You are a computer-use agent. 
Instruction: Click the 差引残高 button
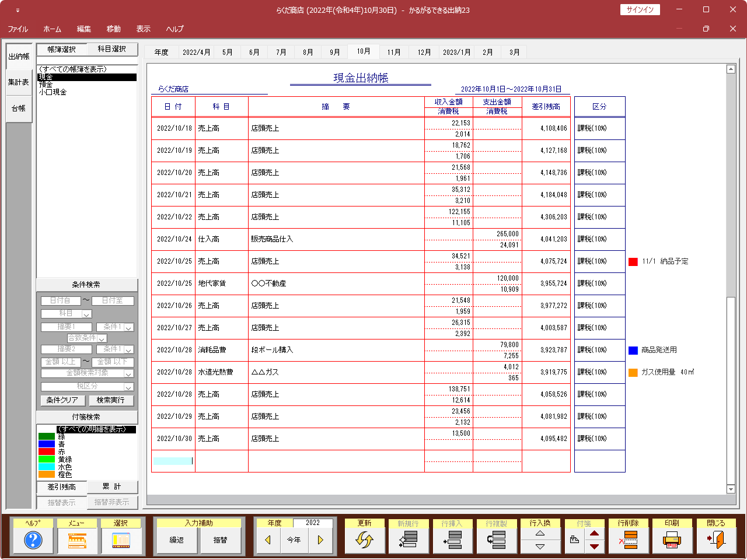tap(61, 487)
